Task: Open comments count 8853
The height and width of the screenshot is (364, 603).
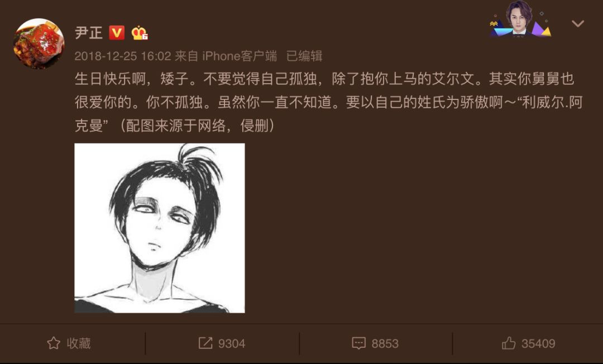Action: point(385,343)
